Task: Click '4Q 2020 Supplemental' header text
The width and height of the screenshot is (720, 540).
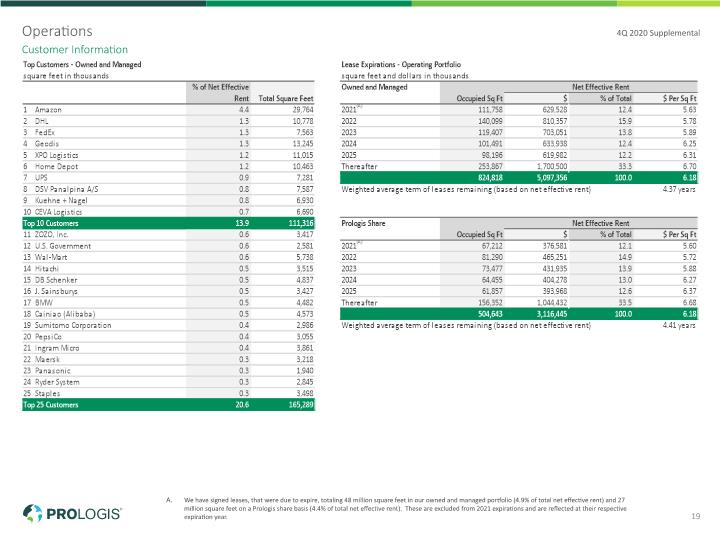Action: pos(658,33)
